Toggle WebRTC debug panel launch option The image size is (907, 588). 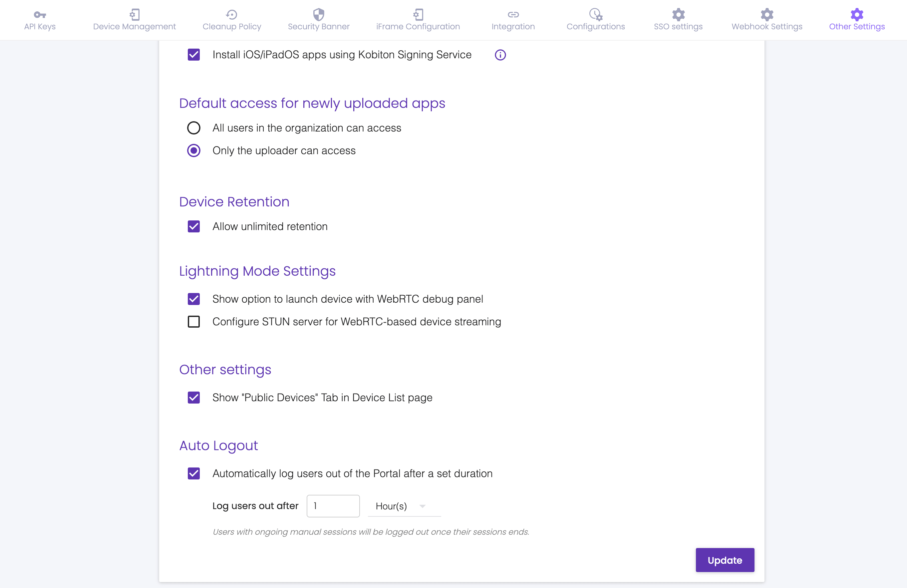193,299
